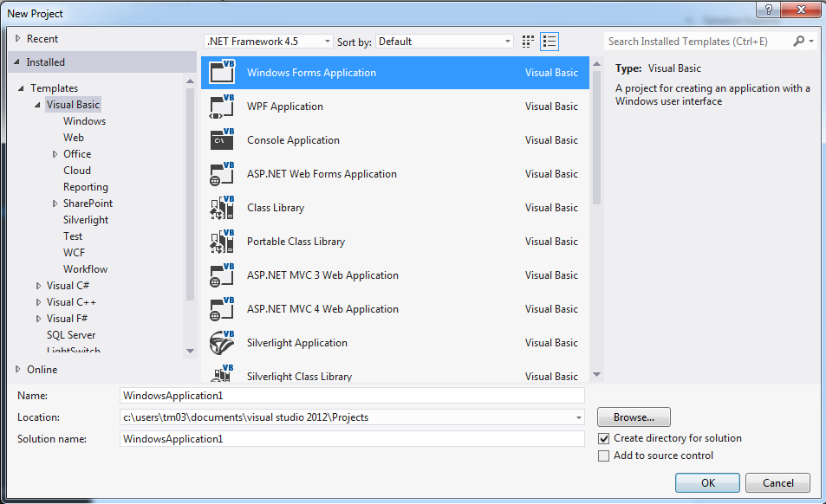826x504 pixels.
Task: Click the Class Library template icon
Action: point(222,207)
